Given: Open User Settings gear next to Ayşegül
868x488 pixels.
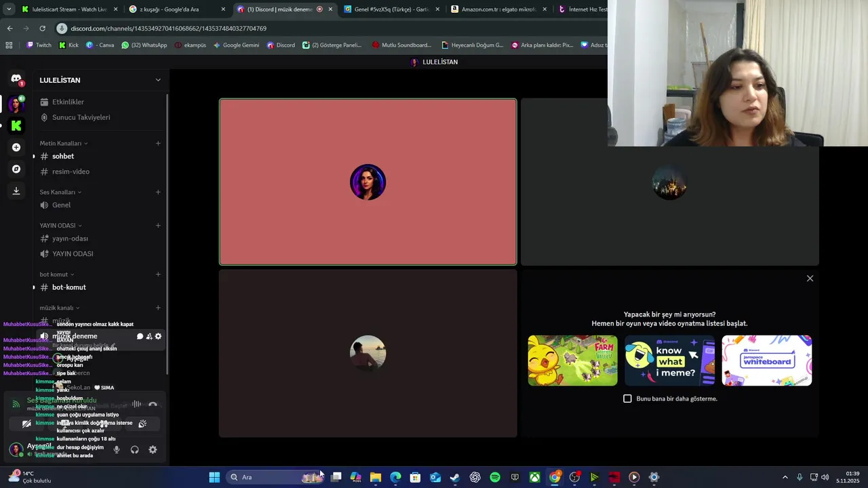Looking at the screenshot, I should [x=153, y=449].
